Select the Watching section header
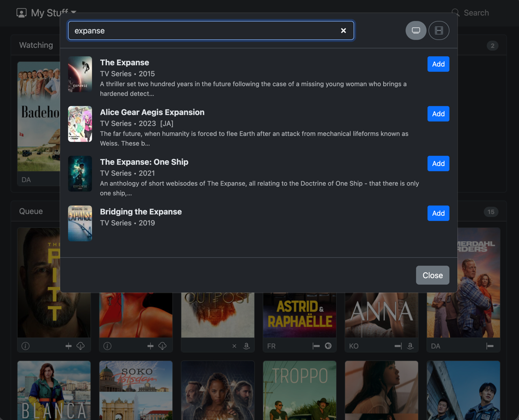519x420 pixels. (36, 45)
